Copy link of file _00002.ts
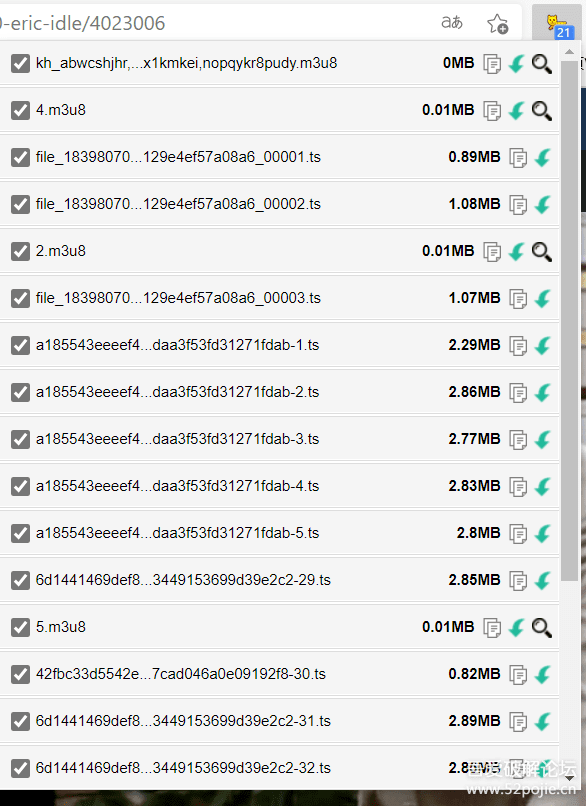Screen dimensions: 586x806 tap(518, 205)
